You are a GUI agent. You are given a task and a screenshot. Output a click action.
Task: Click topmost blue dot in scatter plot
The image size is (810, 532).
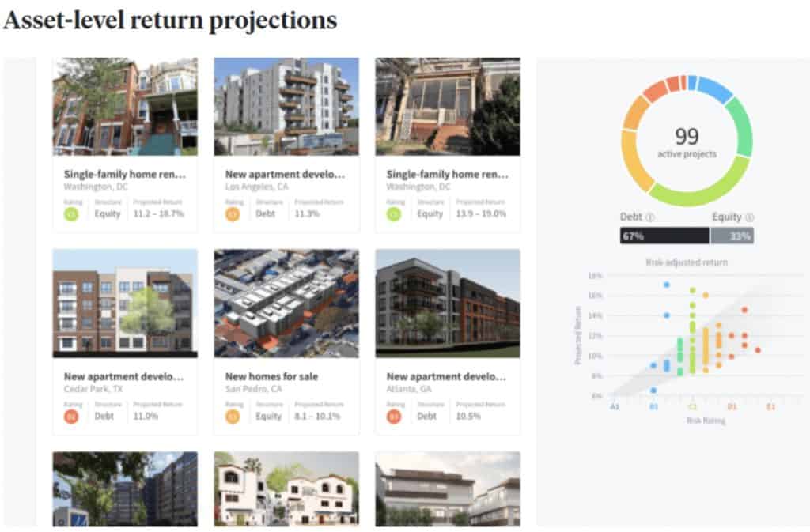666,285
